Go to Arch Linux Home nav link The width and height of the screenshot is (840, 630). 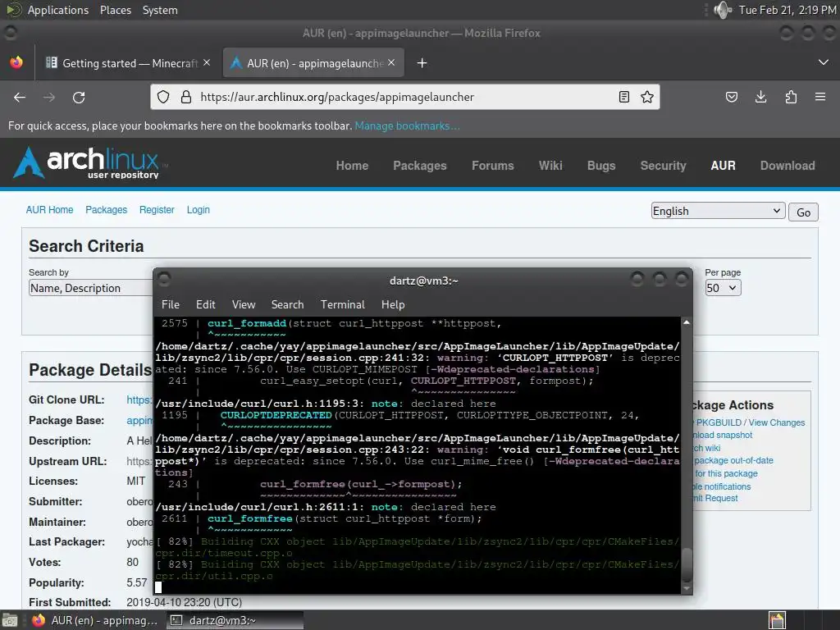click(x=352, y=166)
